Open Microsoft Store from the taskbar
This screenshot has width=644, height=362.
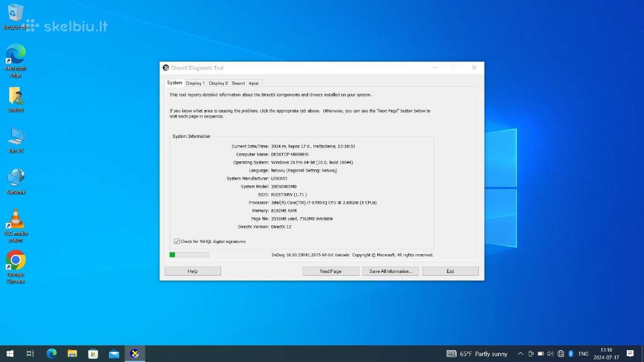(x=93, y=353)
